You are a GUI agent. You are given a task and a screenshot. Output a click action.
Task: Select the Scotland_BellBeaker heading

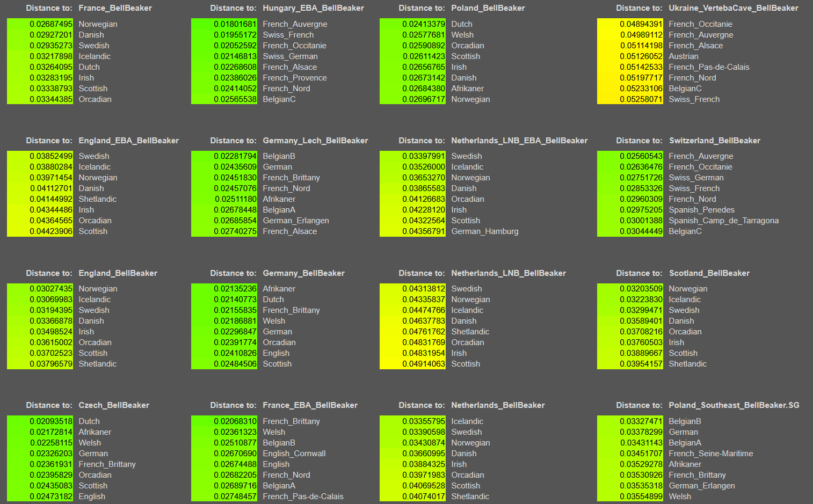(x=709, y=273)
